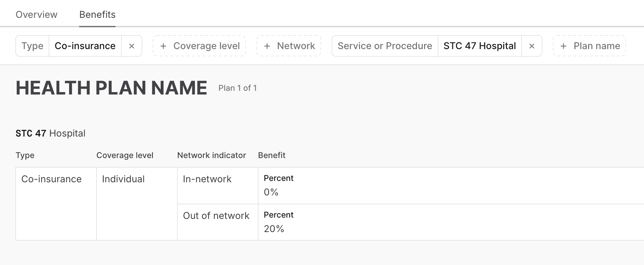This screenshot has height=265, width=644.
Task: Click the plus icon beside Plan name
Action: click(x=563, y=46)
